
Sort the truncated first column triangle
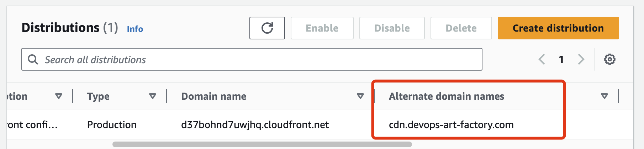(59, 96)
